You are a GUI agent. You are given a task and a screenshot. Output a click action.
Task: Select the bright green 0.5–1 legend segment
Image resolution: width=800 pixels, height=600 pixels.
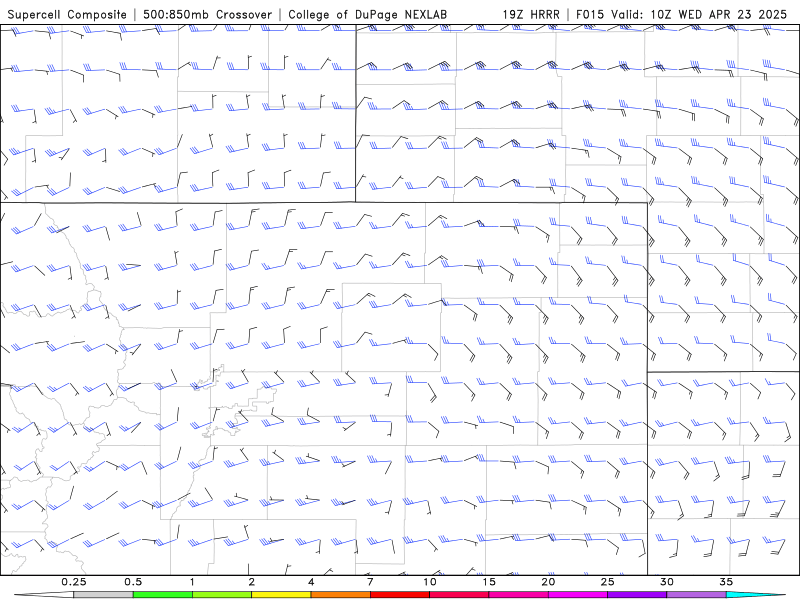(x=163, y=595)
